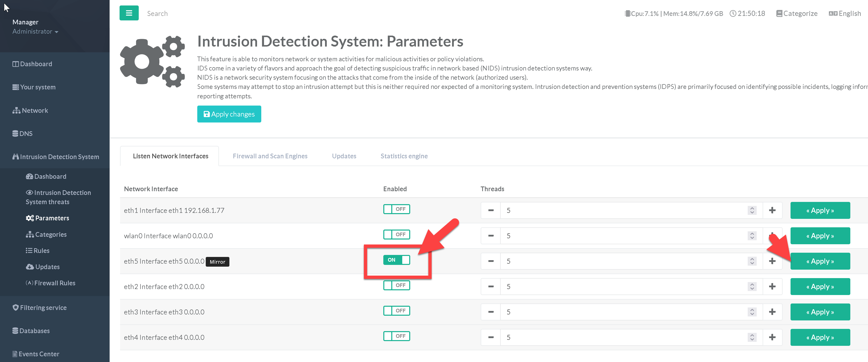
Task: Click the Apply changes button
Action: (x=229, y=114)
